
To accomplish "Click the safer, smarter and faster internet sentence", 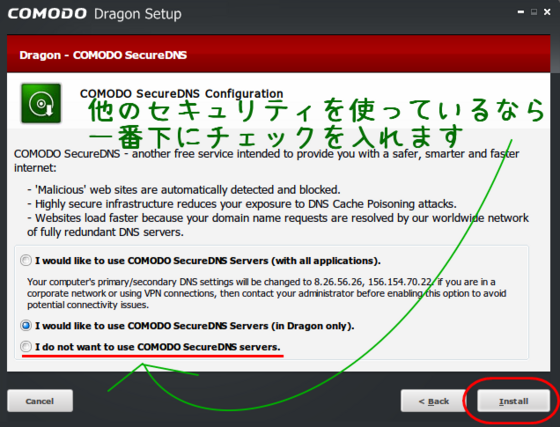I will coord(266,161).
